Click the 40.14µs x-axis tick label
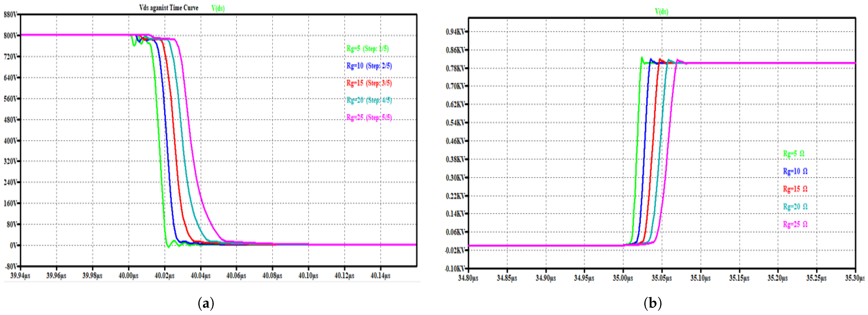This screenshot has width=868, height=315. click(380, 276)
